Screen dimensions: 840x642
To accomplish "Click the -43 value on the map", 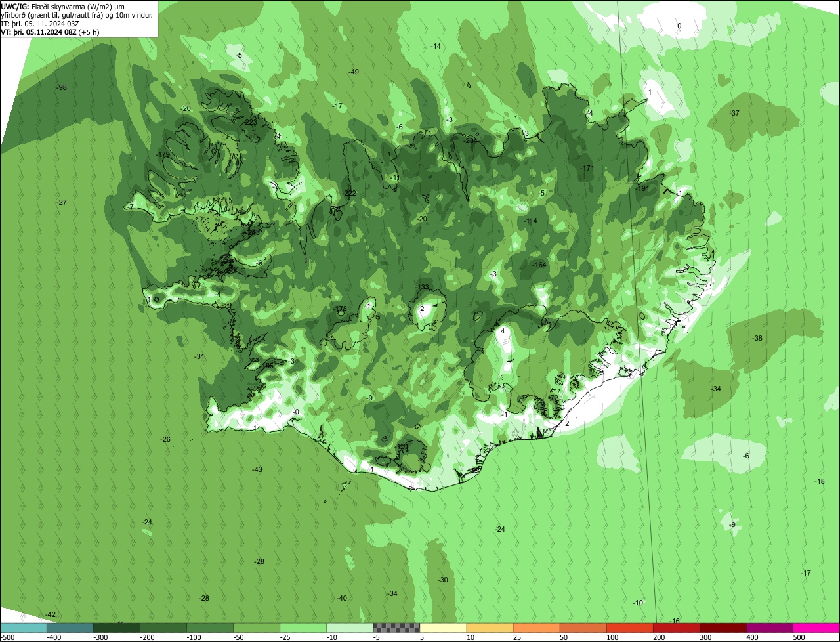I will pyautogui.click(x=257, y=469).
